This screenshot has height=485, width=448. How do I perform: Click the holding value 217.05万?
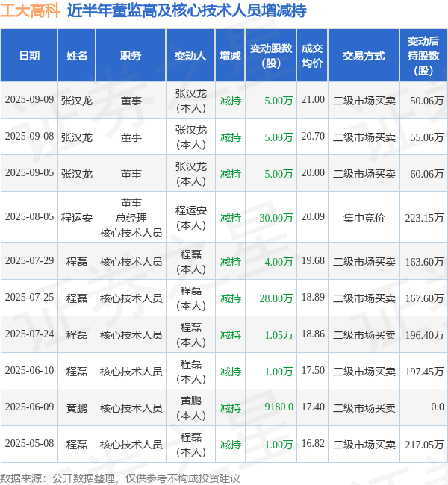424,445
